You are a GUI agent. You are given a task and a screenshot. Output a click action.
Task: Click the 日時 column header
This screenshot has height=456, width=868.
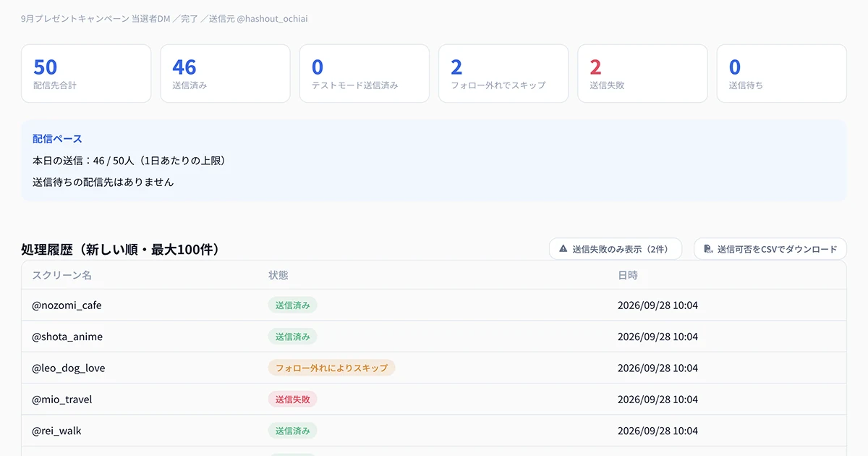[x=628, y=275]
